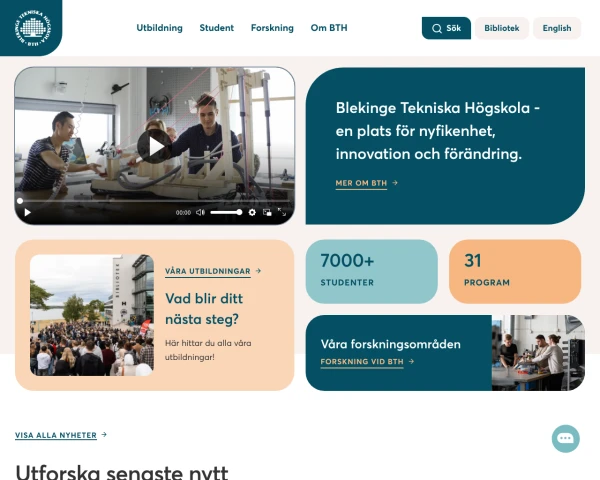Open video settings gear icon
The width and height of the screenshot is (600, 480).
click(x=252, y=212)
